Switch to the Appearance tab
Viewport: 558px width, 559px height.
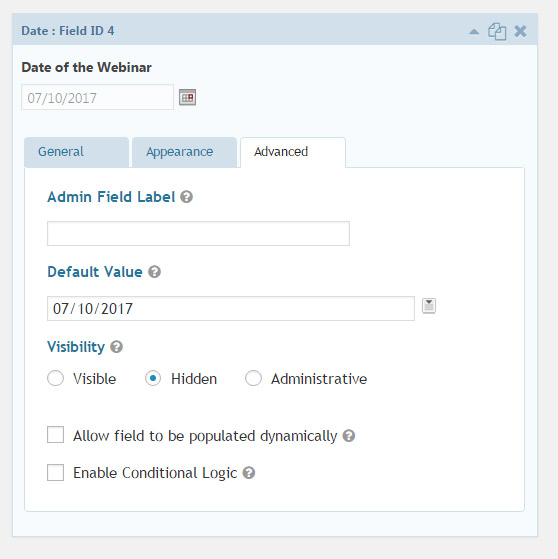(x=184, y=152)
